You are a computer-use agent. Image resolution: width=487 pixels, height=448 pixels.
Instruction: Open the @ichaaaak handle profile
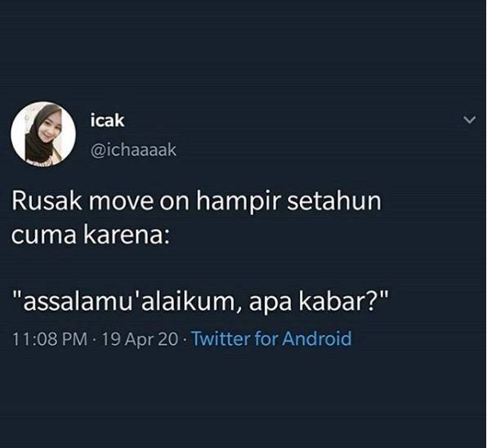(133, 150)
